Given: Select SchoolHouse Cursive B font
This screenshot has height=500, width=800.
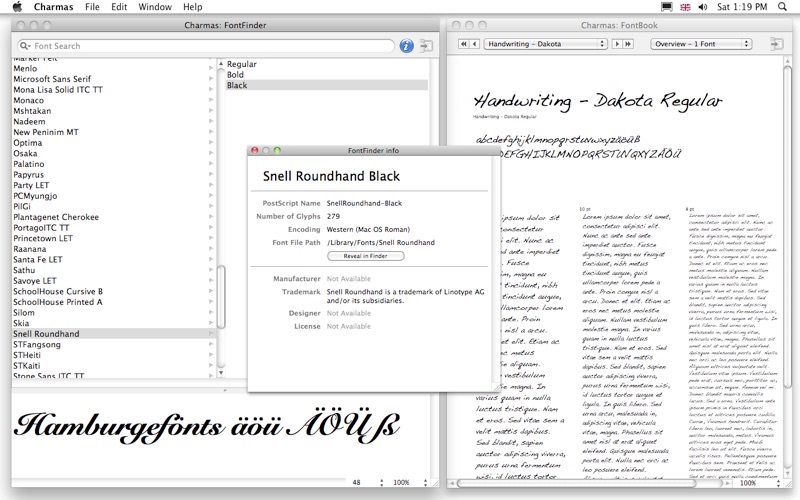Looking at the screenshot, I should [x=58, y=291].
